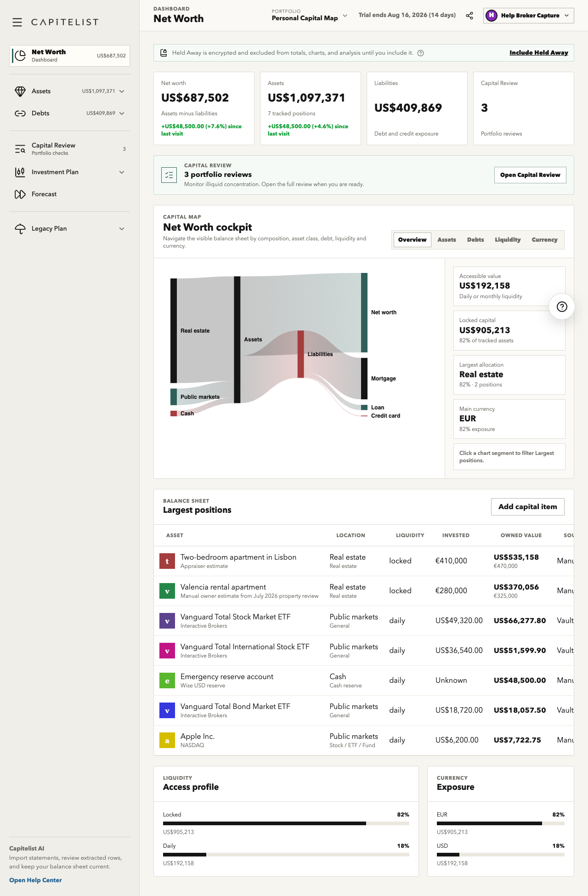The width and height of the screenshot is (588, 896).
Task: Switch to the Assets cockpit tab
Action: click(447, 240)
